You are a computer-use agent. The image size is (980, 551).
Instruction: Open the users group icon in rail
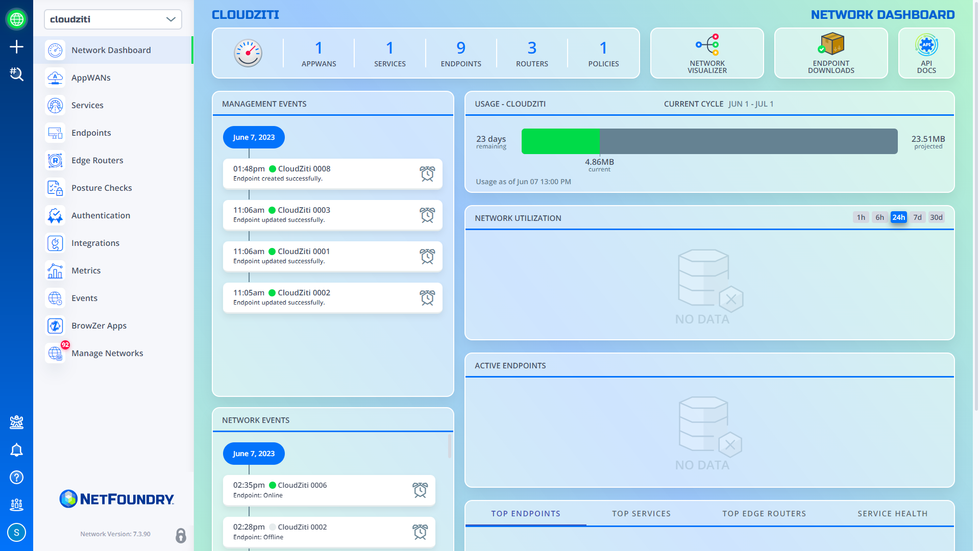click(16, 505)
